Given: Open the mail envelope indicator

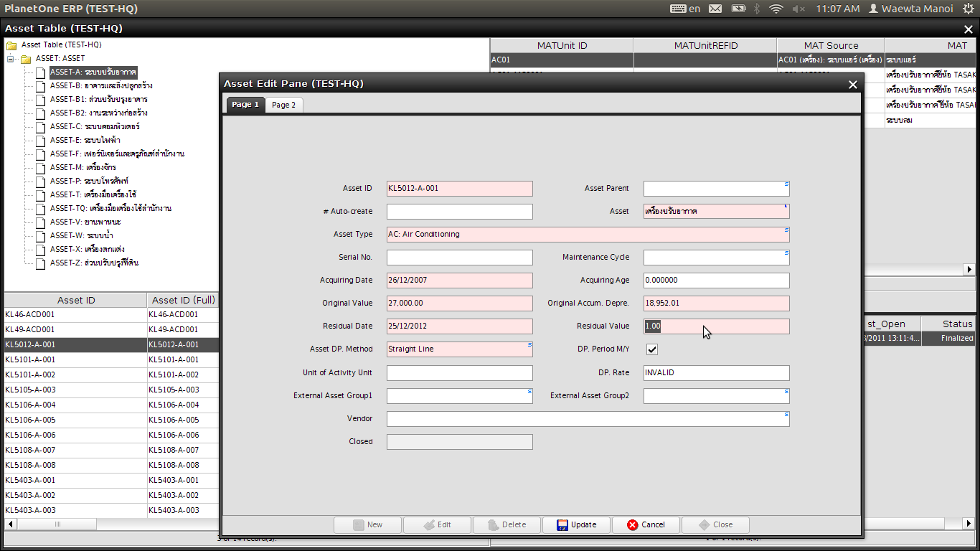Looking at the screenshot, I should (x=715, y=9).
